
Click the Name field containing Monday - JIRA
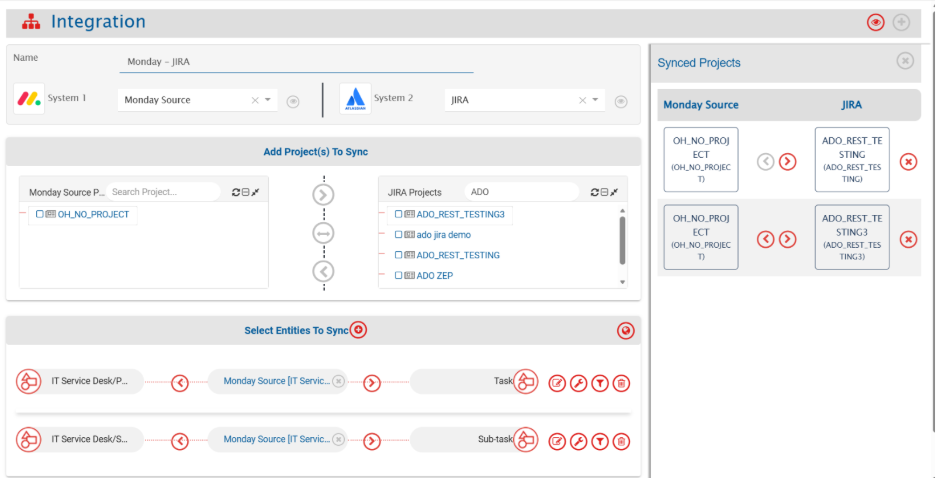click(x=295, y=61)
